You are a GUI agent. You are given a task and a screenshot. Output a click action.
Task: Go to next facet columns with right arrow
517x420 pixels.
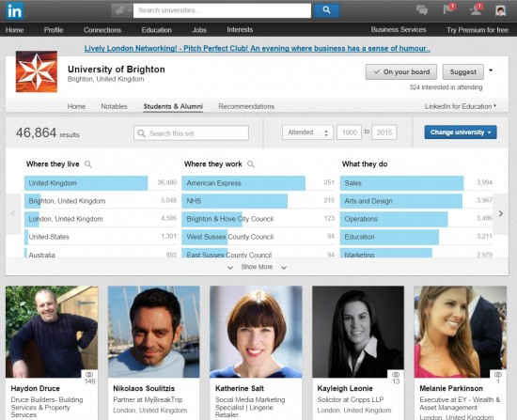(501, 213)
